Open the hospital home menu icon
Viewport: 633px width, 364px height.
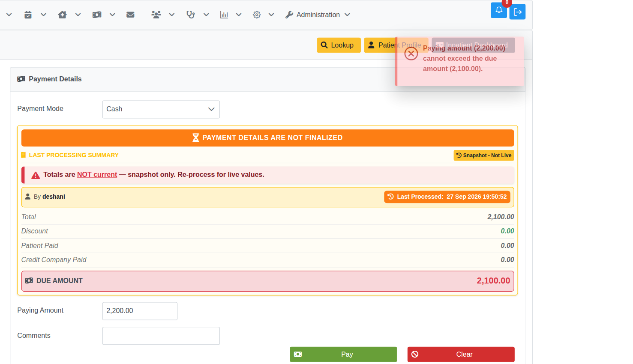click(63, 15)
